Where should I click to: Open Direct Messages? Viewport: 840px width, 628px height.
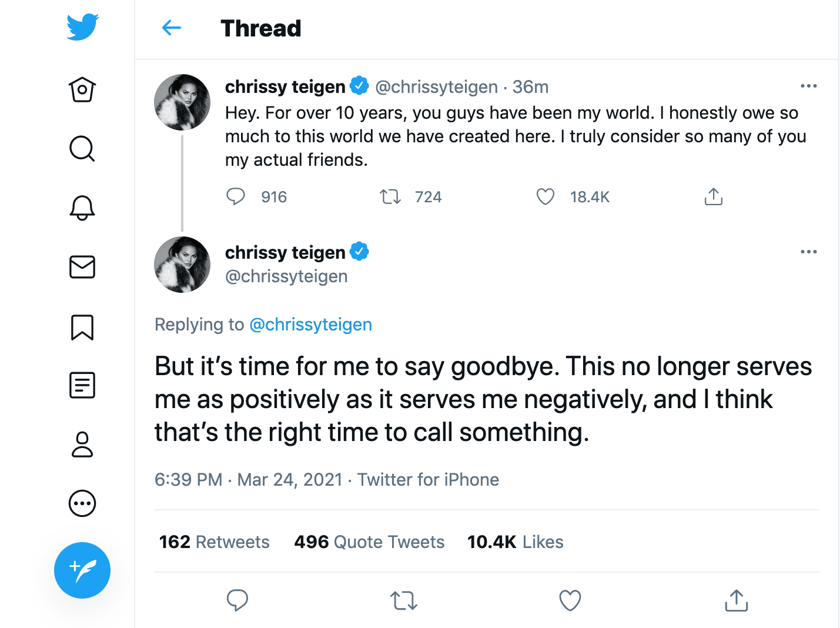(82, 267)
